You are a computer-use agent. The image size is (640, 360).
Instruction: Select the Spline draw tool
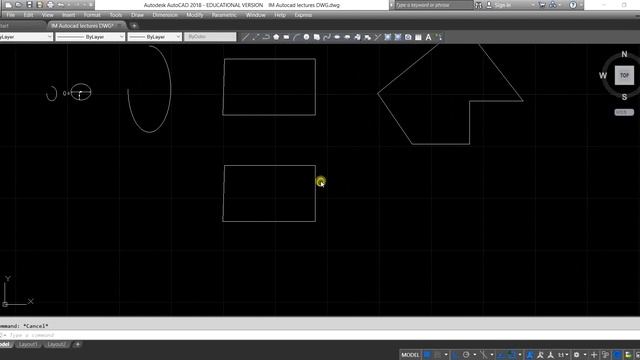coord(327,37)
